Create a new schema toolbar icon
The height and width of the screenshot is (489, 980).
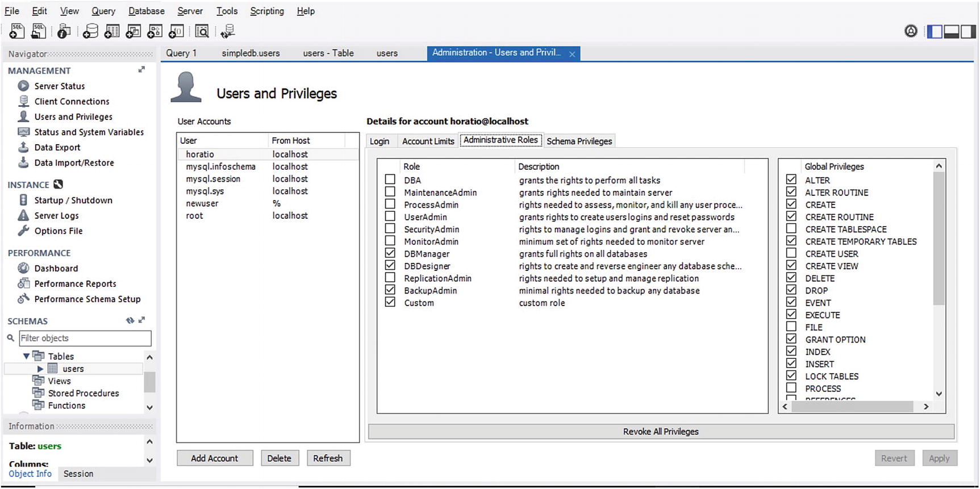pos(90,31)
